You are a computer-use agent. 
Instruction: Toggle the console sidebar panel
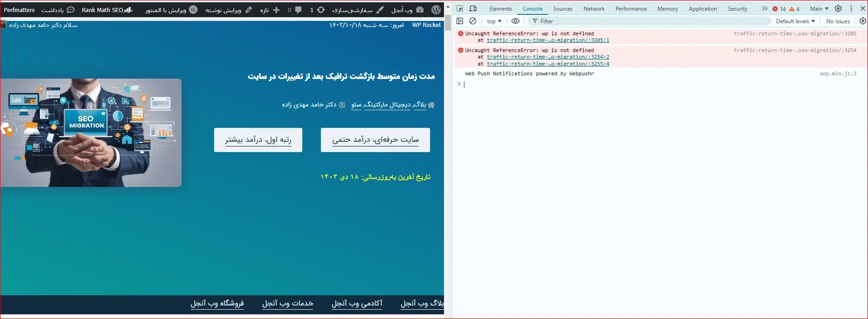(x=460, y=21)
